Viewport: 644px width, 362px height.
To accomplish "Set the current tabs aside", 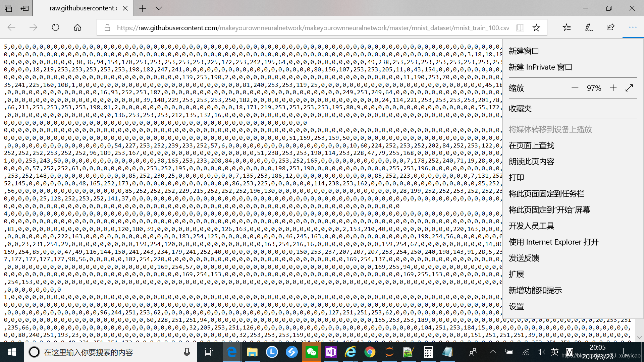I will point(24,8).
